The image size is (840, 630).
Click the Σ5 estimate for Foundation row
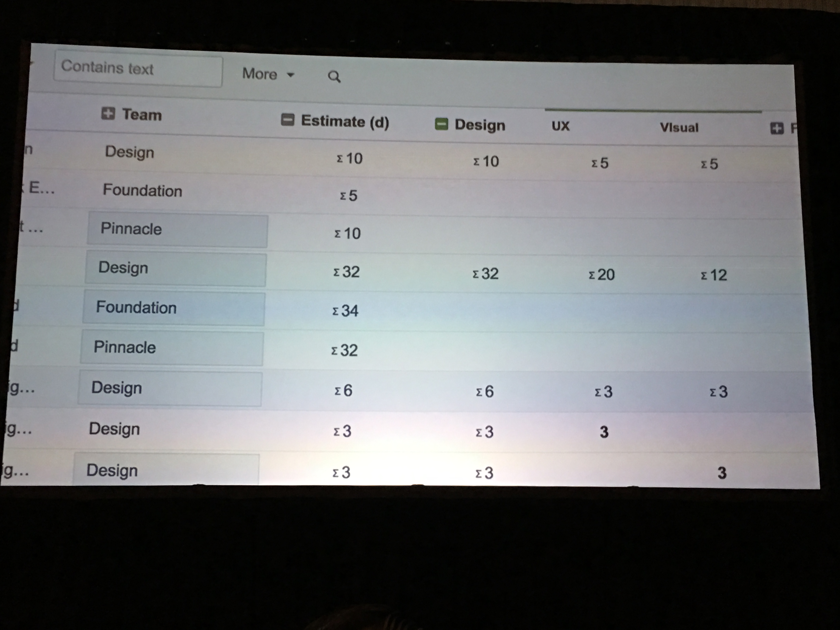[x=348, y=196]
